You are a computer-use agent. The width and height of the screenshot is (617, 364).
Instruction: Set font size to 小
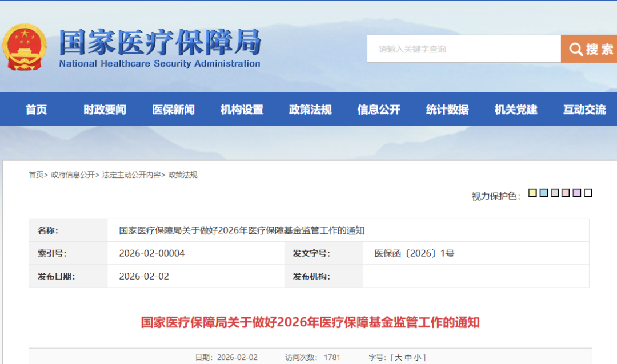(x=417, y=358)
